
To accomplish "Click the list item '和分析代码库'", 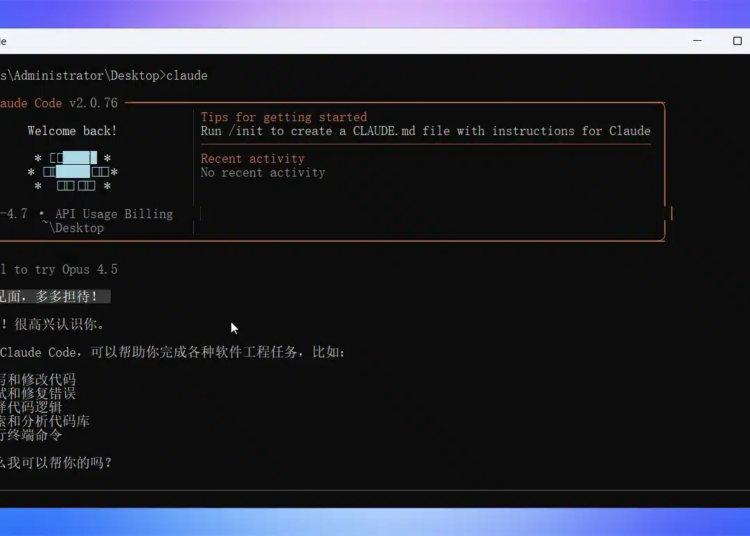I will [x=48, y=421].
